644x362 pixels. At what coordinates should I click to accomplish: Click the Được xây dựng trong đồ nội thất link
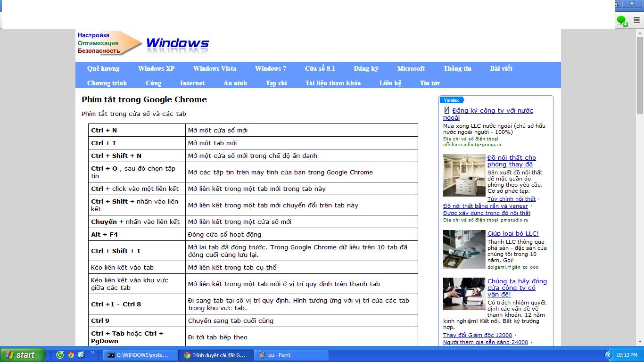[x=487, y=213]
